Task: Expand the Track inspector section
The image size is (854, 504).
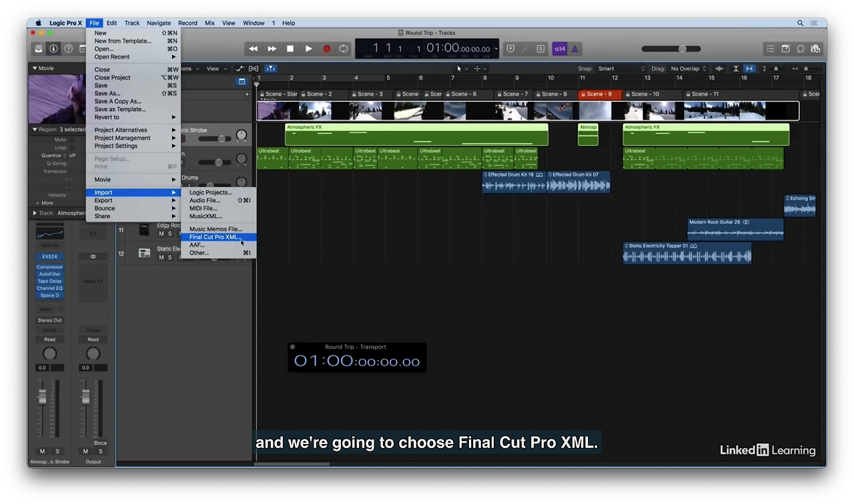Action: [35, 213]
